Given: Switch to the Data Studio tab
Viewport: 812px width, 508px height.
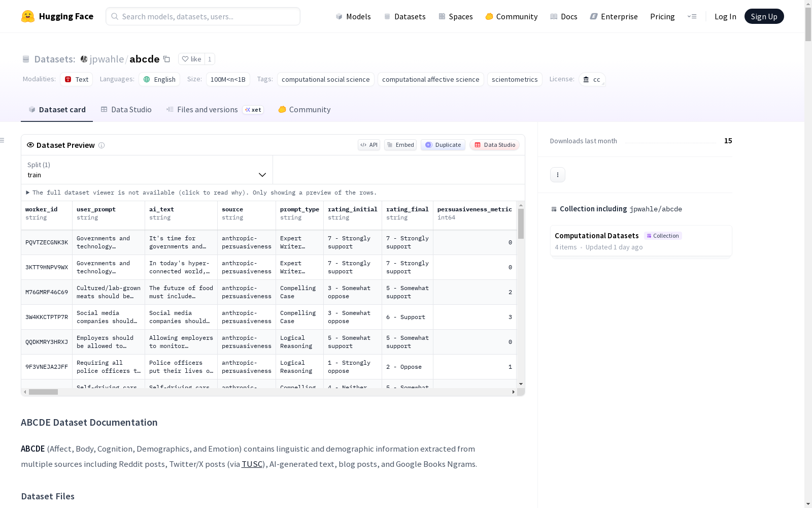Looking at the screenshot, I should coord(126,110).
